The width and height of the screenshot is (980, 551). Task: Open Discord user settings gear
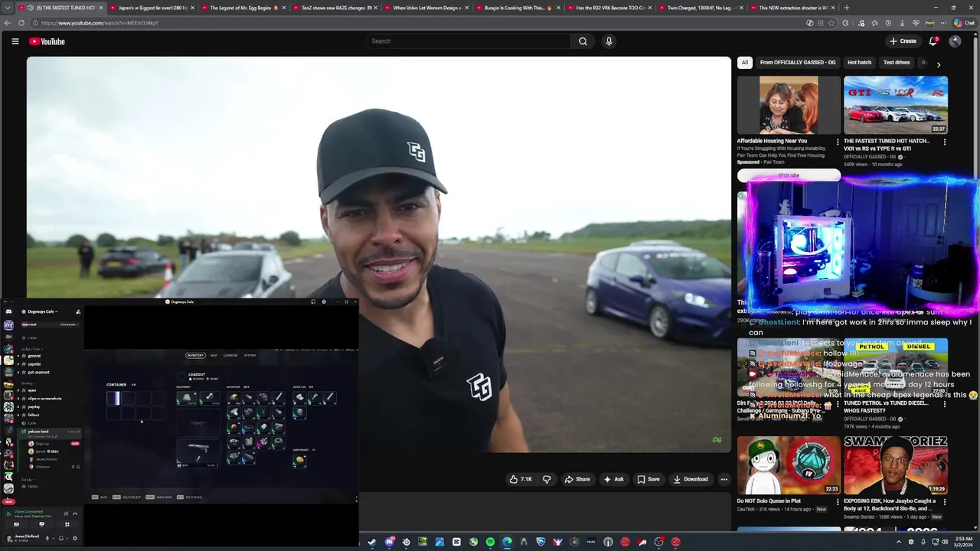(74, 538)
